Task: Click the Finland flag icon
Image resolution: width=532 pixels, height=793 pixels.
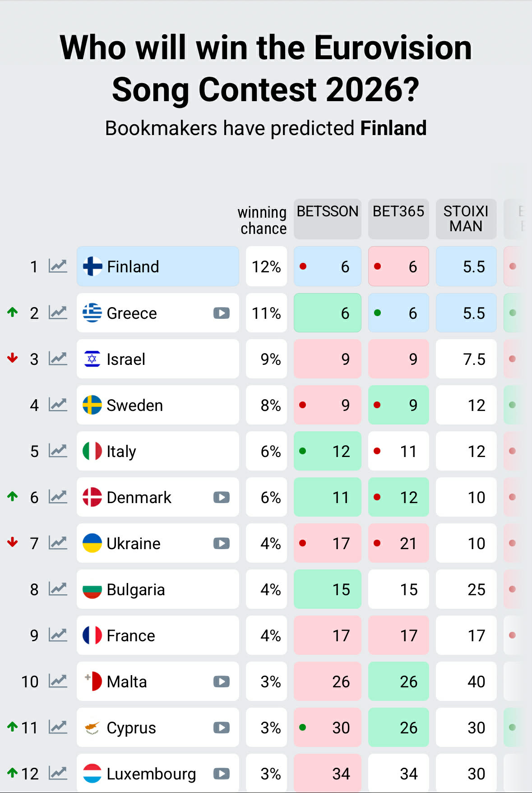Action: point(93,266)
